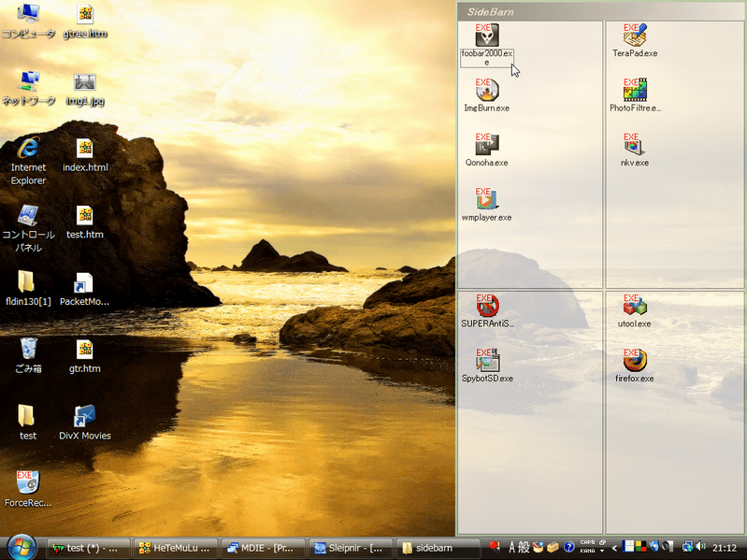Click the volume speaker tray icon
The height and width of the screenshot is (560, 747).
tap(700, 547)
